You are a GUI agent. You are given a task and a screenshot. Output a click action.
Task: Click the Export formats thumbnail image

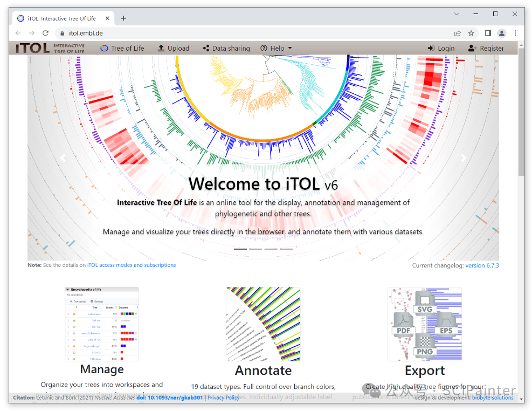pos(425,324)
